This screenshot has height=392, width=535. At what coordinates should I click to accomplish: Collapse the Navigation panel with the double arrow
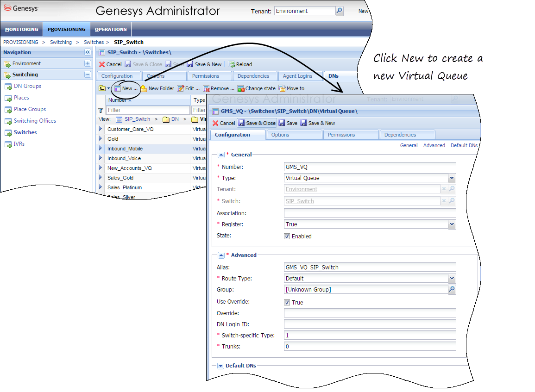coord(88,52)
